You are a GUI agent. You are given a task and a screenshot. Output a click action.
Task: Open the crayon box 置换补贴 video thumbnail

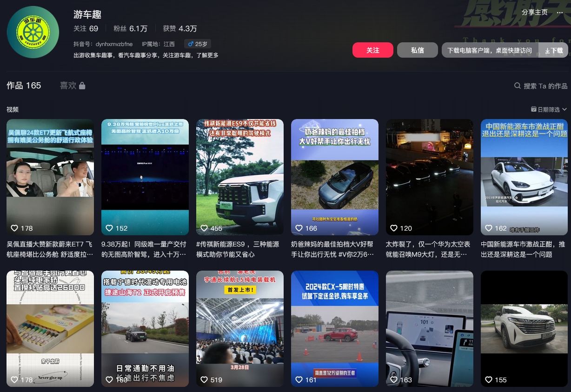point(50,329)
